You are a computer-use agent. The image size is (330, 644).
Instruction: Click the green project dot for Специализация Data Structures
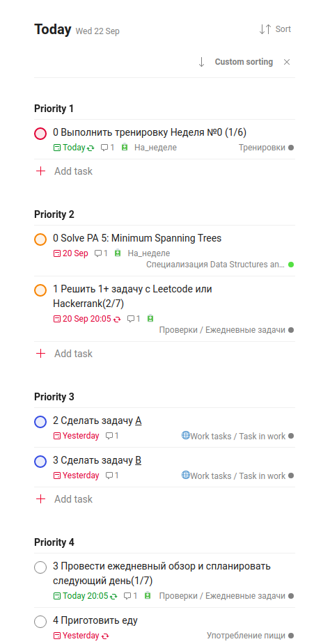click(291, 265)
